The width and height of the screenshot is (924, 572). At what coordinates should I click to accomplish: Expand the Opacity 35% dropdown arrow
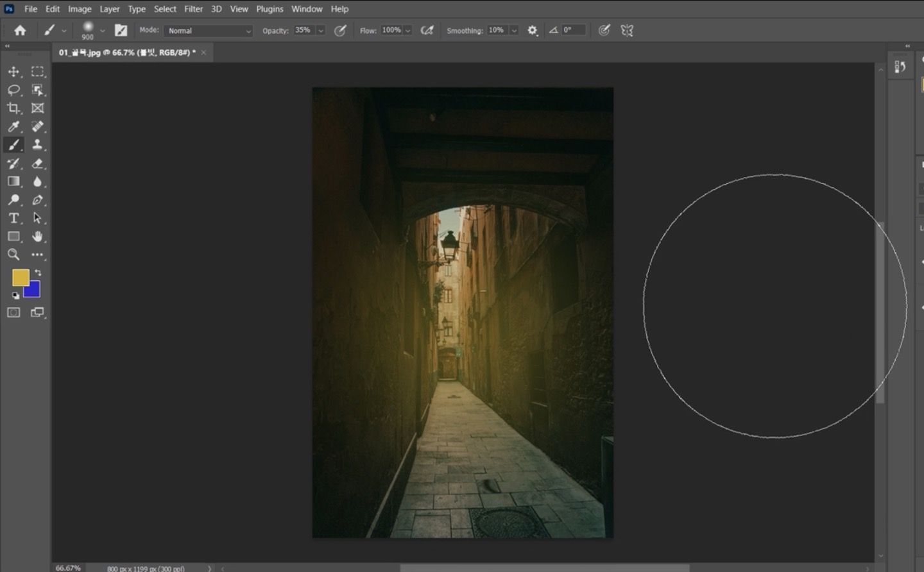coord(321,31)
